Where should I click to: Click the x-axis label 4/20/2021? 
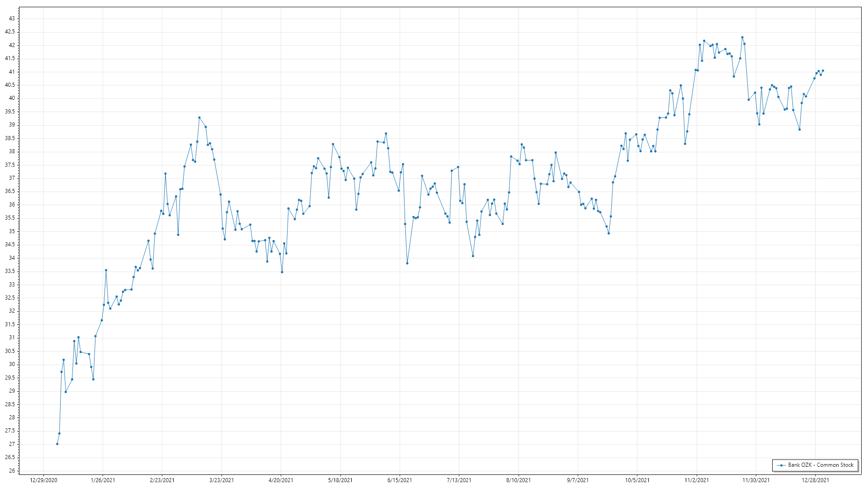pos(281,480)
